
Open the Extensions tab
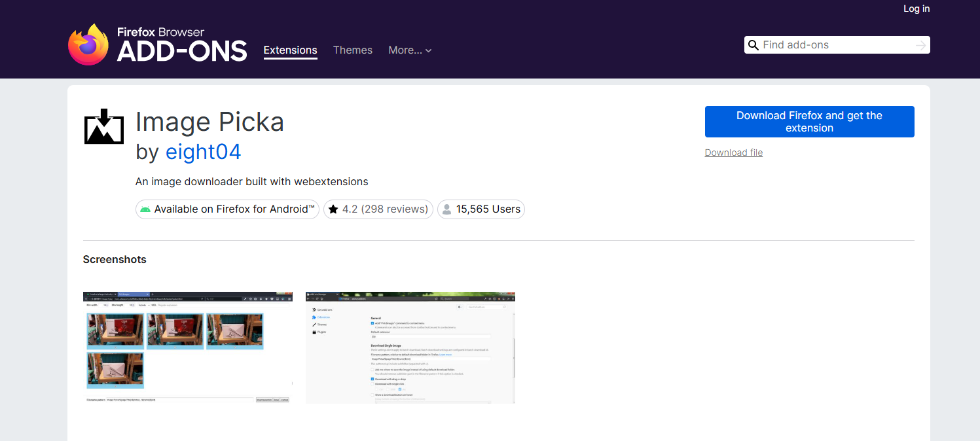pos(290,50)
